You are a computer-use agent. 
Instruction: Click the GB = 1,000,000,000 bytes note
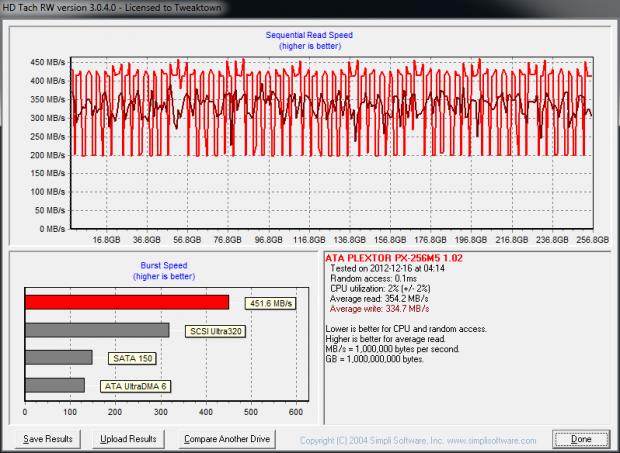(374, 359)
